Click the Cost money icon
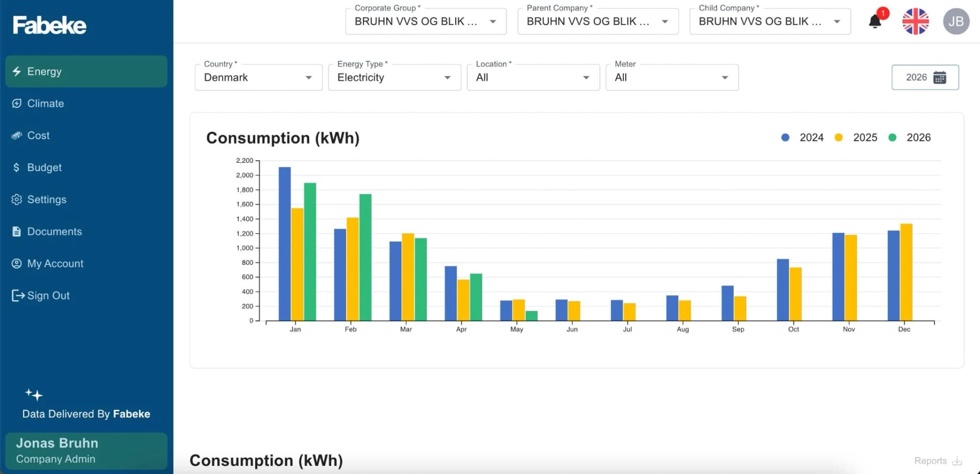Image resolution: width=980 pixels, height=474 pixels. [x=17, y=136]
